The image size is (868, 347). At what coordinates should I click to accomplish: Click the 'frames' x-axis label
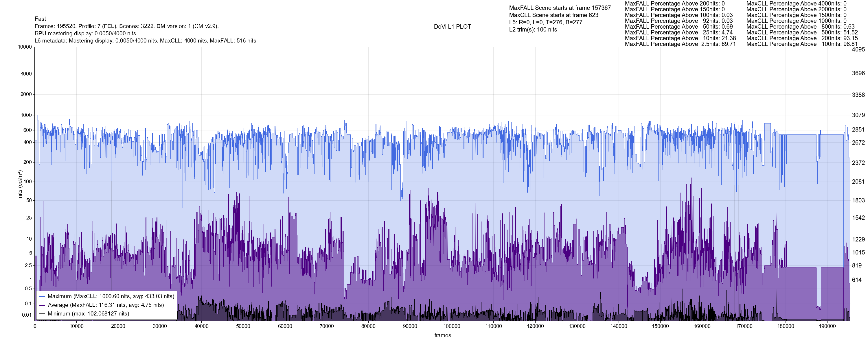[442, 335]
